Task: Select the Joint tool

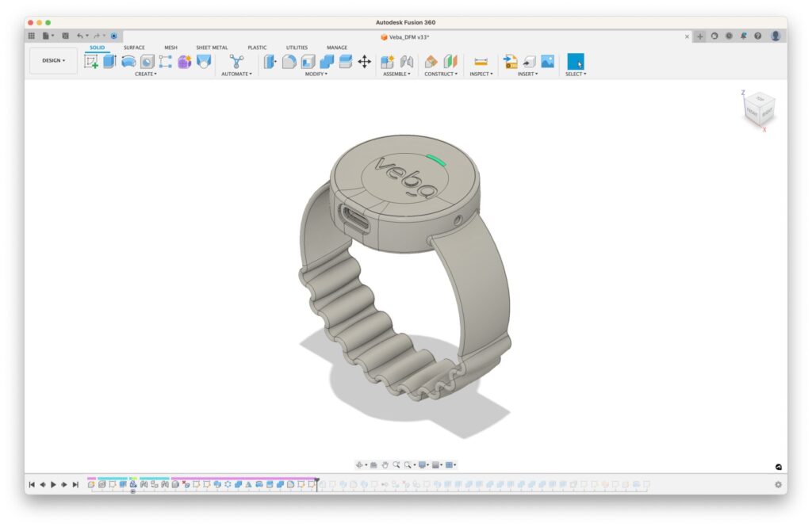Action: [407, 62]
